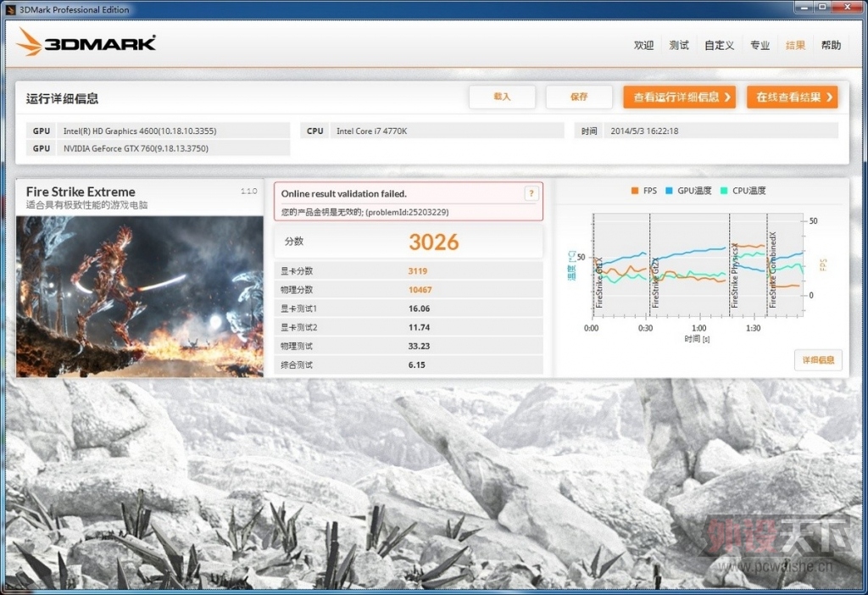868x595 pixels.
Task: Click the 综合测试 value 6.15
Action: 417,365
